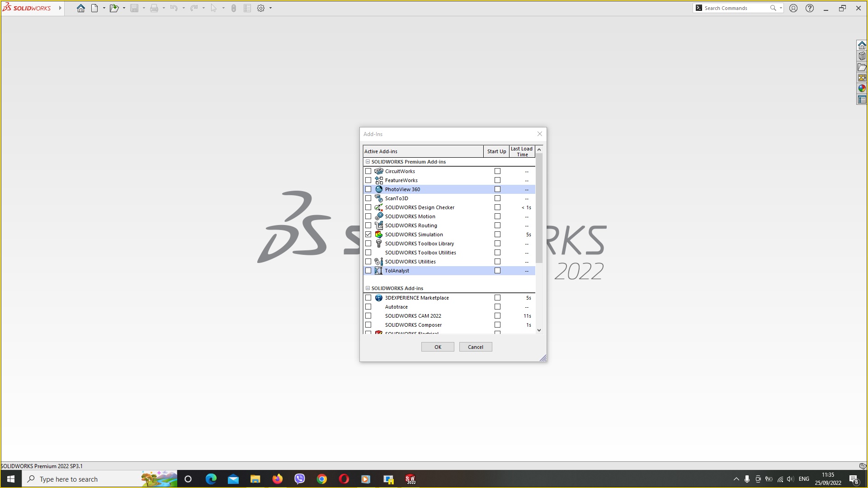Click the Select cursor tool icon

pos(214,8)
